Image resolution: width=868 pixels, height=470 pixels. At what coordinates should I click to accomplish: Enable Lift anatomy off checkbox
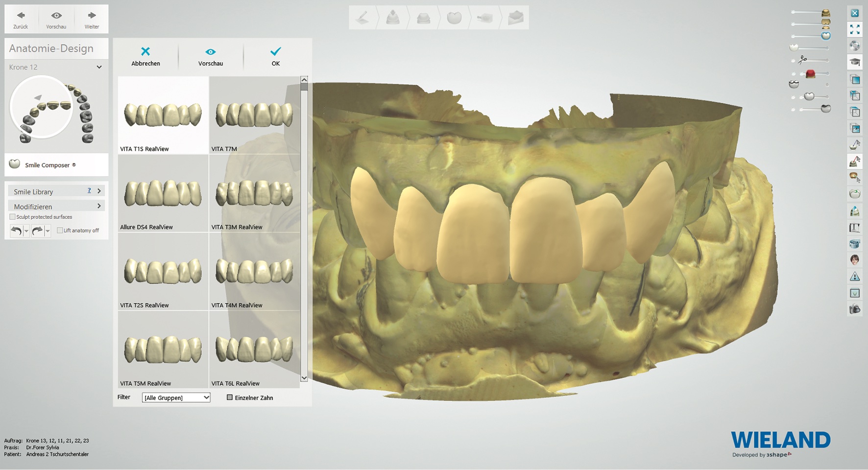pos(60,231)
